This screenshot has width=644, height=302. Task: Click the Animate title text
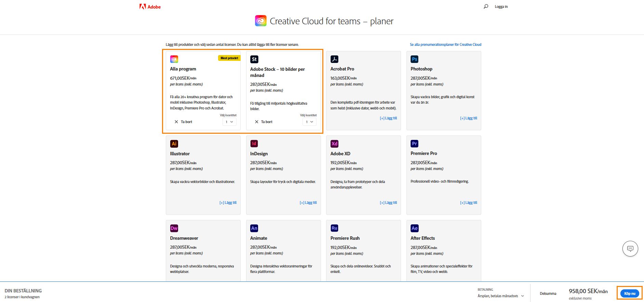coord(259,238)
